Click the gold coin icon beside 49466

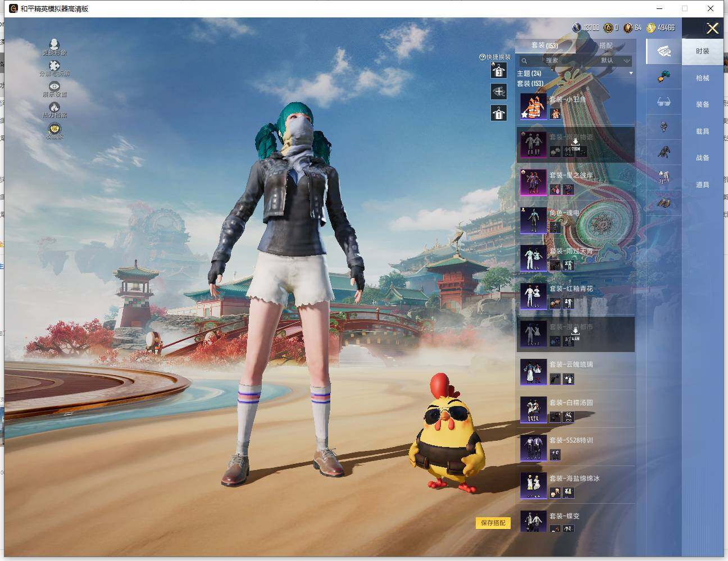pos(651,28)
